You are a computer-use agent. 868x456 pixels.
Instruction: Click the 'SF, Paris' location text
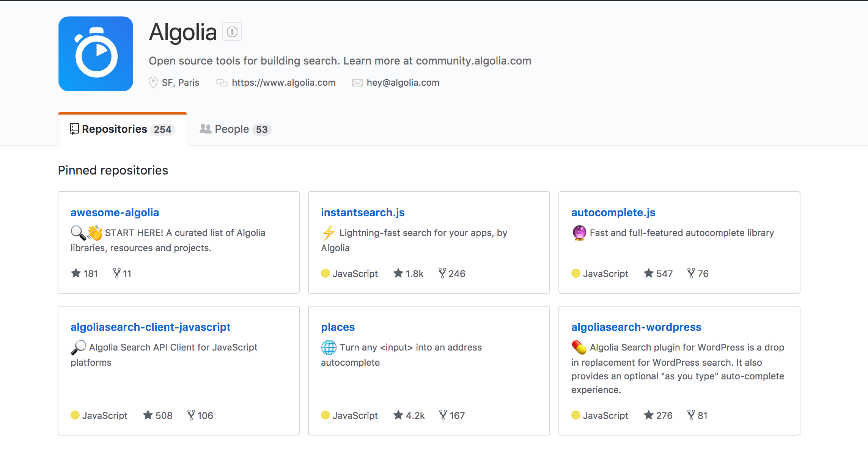[181, 83]
